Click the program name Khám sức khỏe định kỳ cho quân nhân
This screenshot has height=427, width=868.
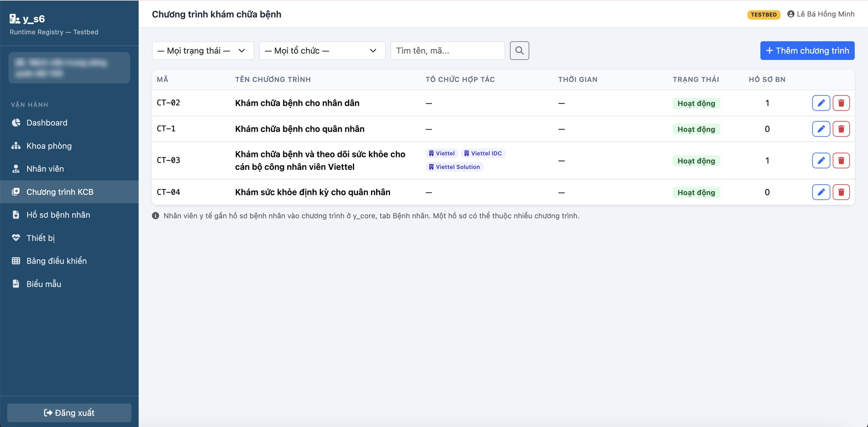coord(312,192)
